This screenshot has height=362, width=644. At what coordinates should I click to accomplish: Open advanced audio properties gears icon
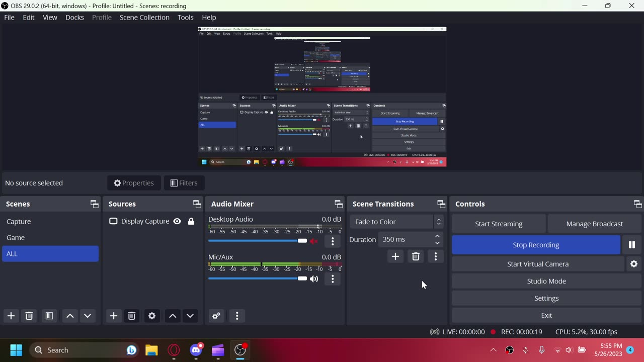coord(216,316)
